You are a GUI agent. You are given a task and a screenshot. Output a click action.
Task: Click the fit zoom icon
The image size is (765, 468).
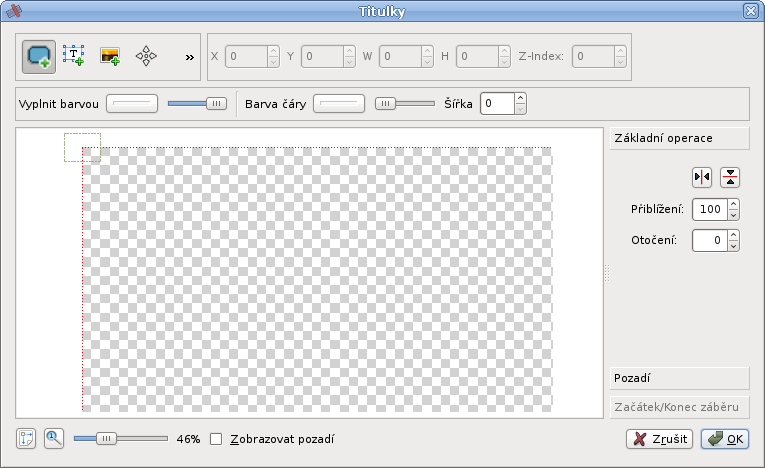coord(26,439)
